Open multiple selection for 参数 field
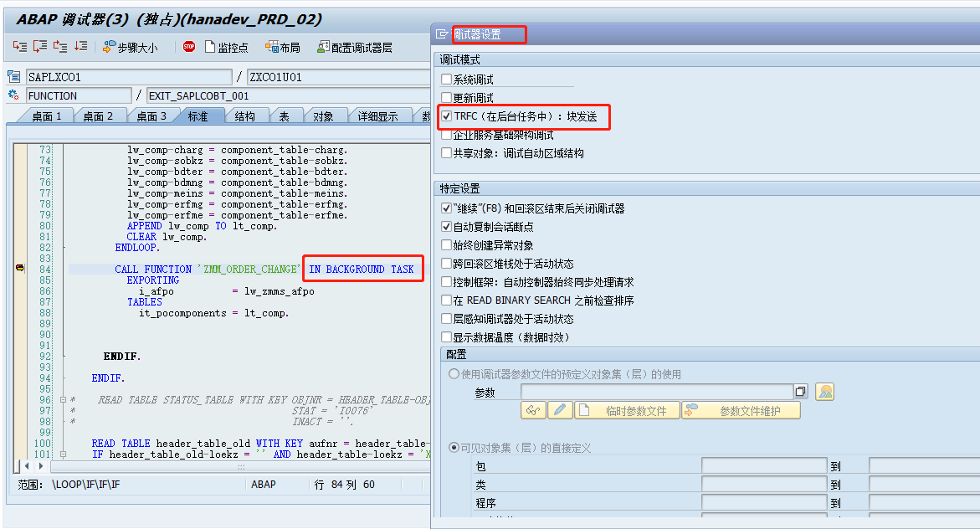Screen dimensions: 980x529 coord(800,390)
